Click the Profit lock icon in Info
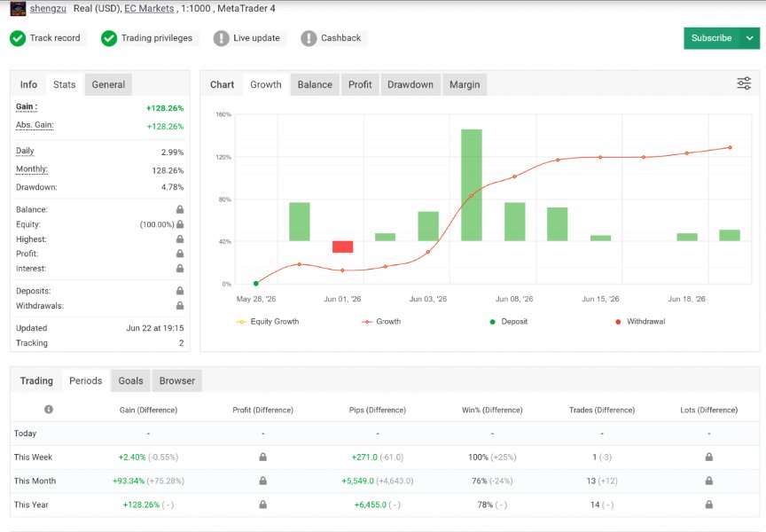This screenshot has width=766, height=532. pos(180,254)
